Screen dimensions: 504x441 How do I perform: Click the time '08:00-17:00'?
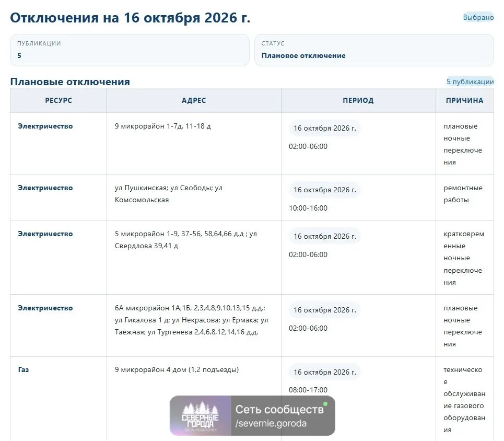308,390
